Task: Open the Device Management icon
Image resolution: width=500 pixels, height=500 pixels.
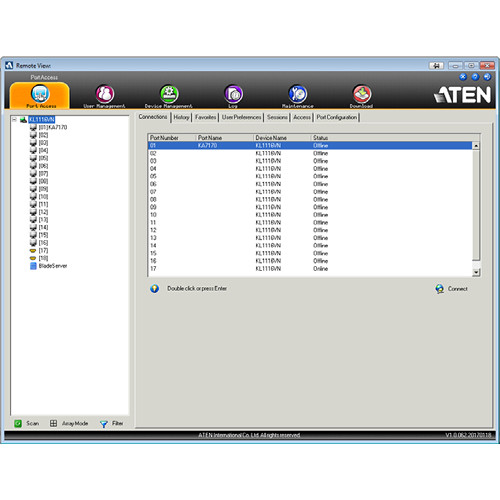Action: coord(169,94)
